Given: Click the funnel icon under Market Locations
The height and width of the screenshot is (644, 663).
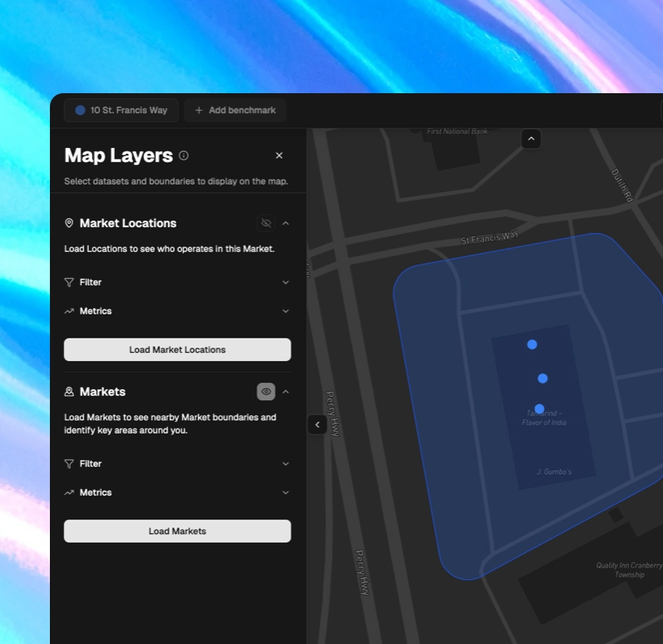Looking at the screenshot, I should tap(69, 282).
